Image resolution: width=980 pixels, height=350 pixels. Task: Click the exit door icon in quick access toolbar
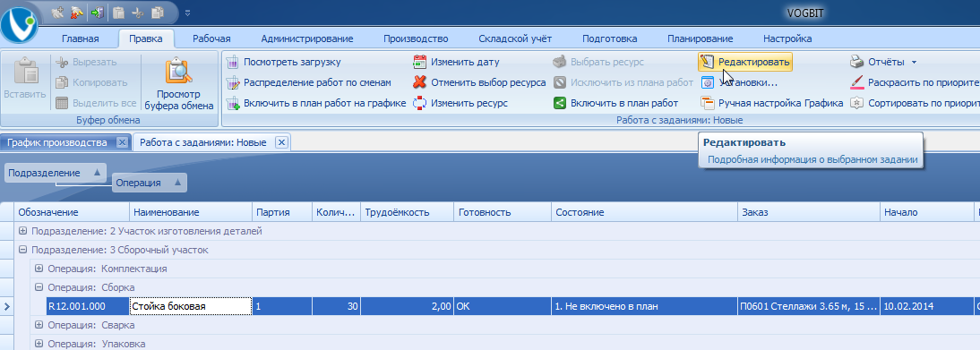point(97,12)
